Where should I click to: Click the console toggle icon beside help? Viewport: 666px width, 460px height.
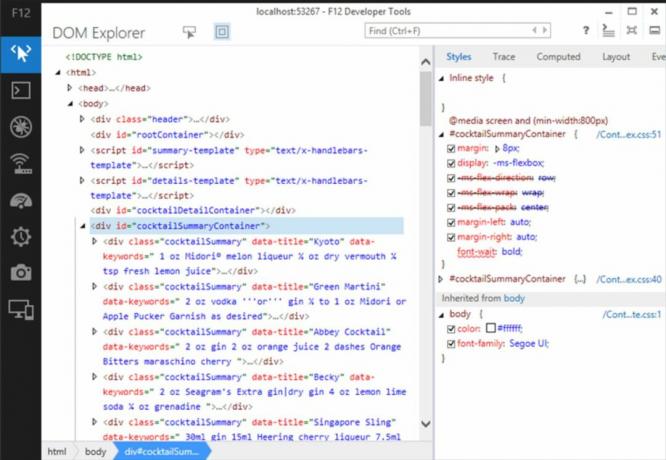pos(608,30)
